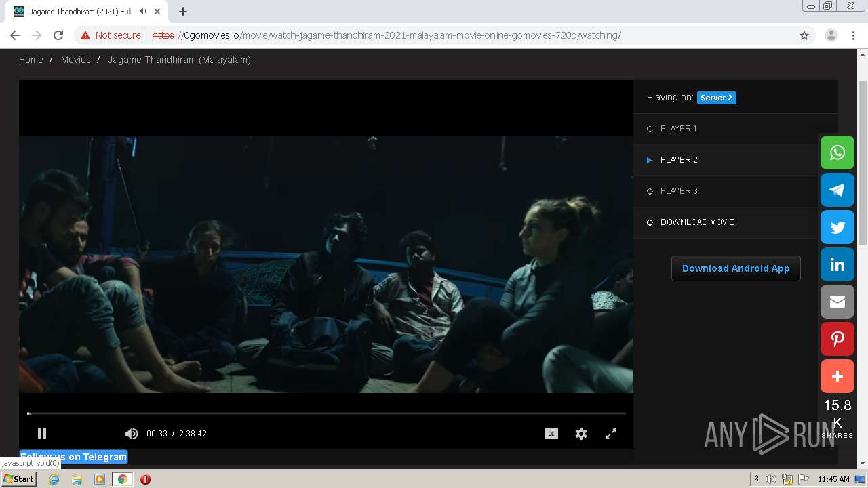
Task: Open media player taskbar icon
Action: pyautogui.click(x=100, y=479)
